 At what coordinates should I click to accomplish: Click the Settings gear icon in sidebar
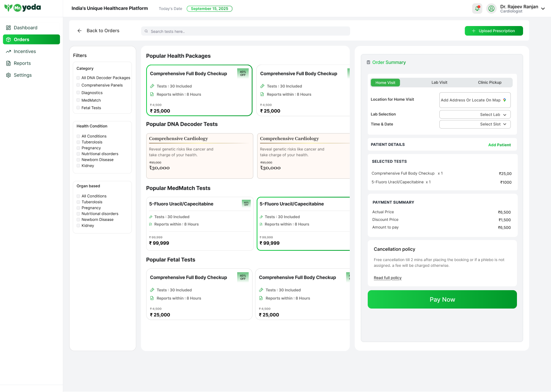(x=8, y=75)
